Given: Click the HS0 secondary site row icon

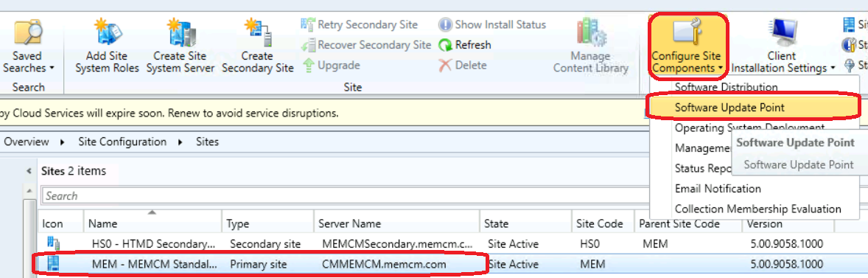Looking at the screenshot, I should [x=54, y=243].
